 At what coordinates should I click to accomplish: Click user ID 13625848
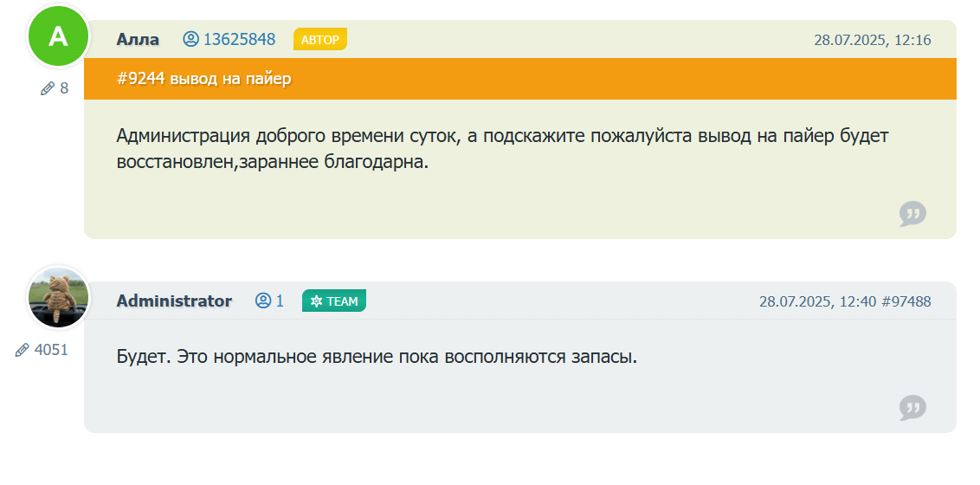(239, 39)
